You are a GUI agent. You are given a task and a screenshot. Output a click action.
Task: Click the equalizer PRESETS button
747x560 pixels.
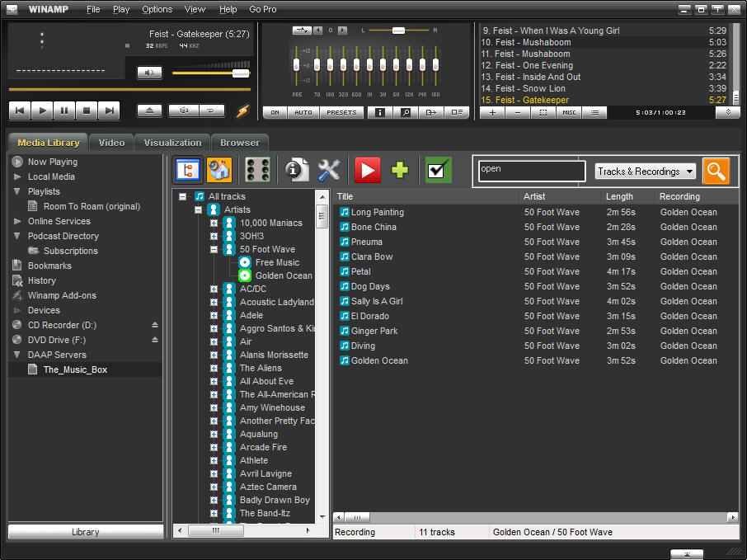click(341, 112)
